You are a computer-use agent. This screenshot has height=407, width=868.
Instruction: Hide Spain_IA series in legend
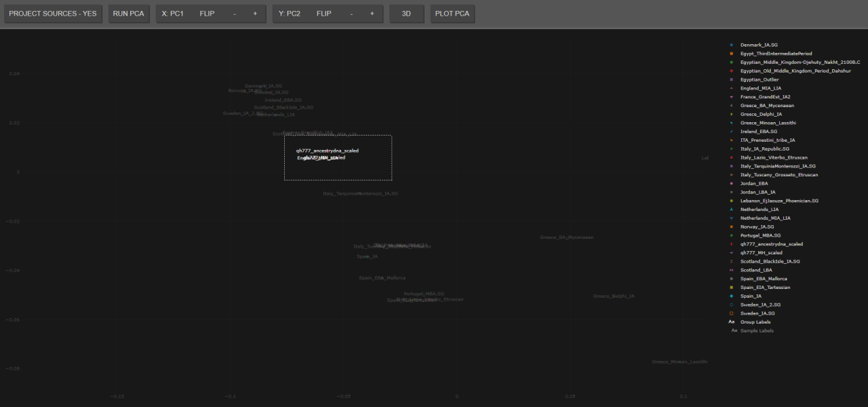pyautogui.click(x=751, y=296)
